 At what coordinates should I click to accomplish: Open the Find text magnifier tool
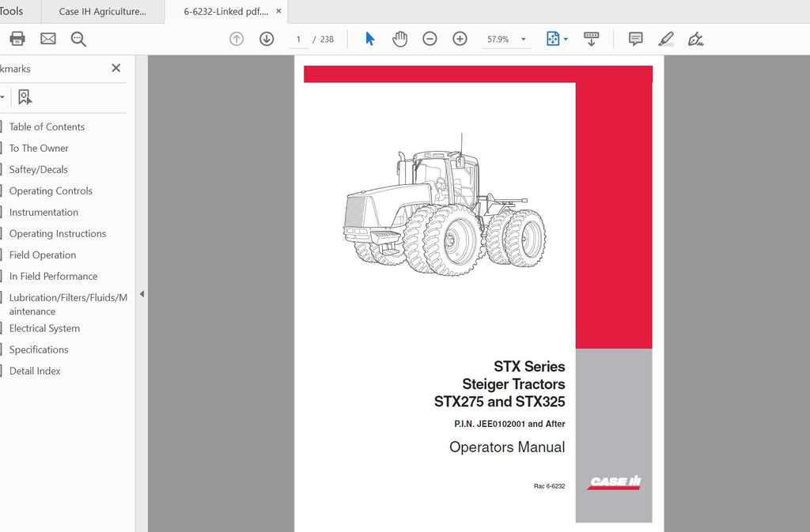(78, 39)
